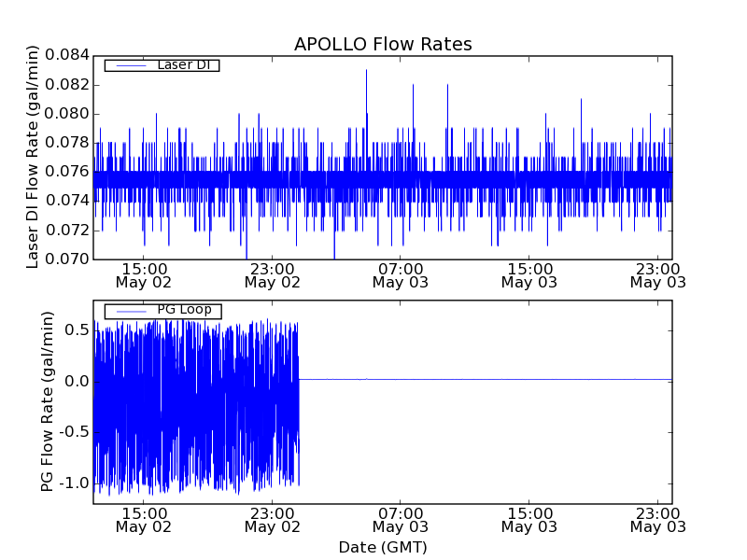Click the flat PG Loop line after May 03
The width and height of the screenshot is (747, 560).
pos(486,380)
